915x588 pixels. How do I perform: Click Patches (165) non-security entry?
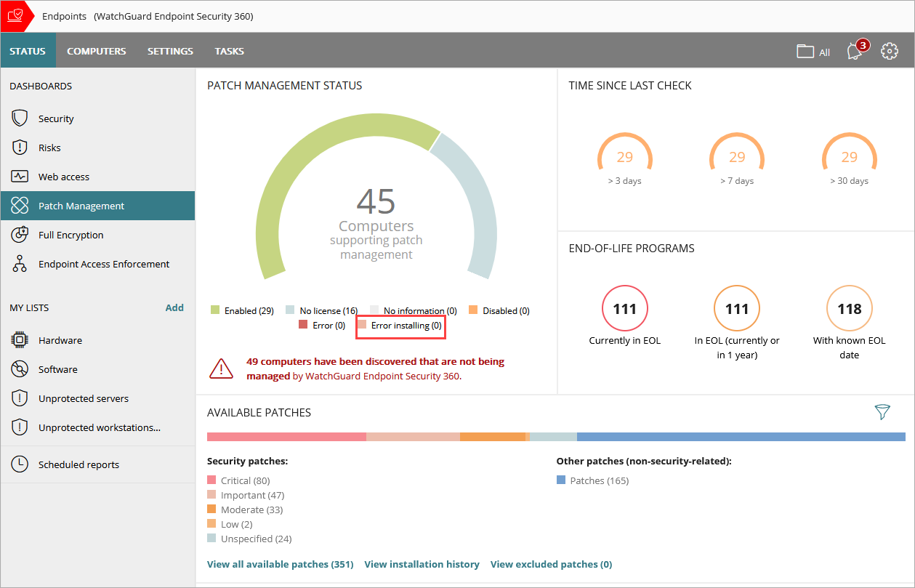592,480
